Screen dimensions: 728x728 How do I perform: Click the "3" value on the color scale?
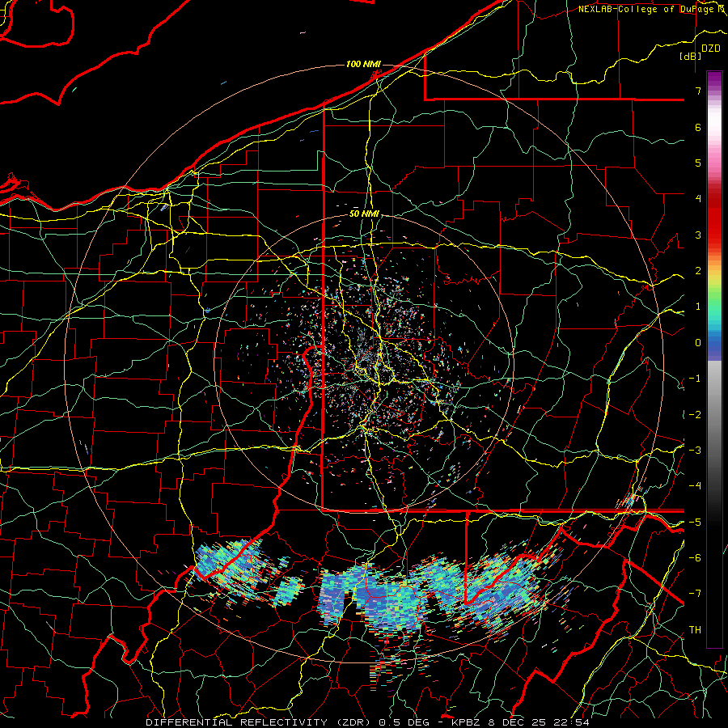698,235
